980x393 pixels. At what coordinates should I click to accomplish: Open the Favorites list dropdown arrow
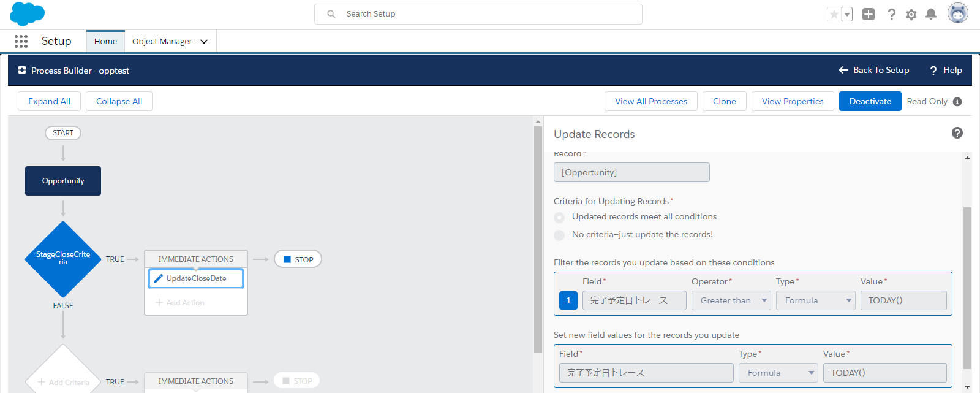pos(847,14)
